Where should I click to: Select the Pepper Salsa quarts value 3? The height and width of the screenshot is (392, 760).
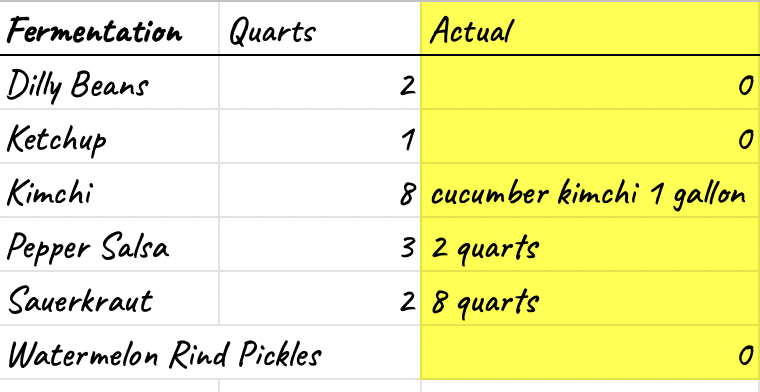pos(320,245)
